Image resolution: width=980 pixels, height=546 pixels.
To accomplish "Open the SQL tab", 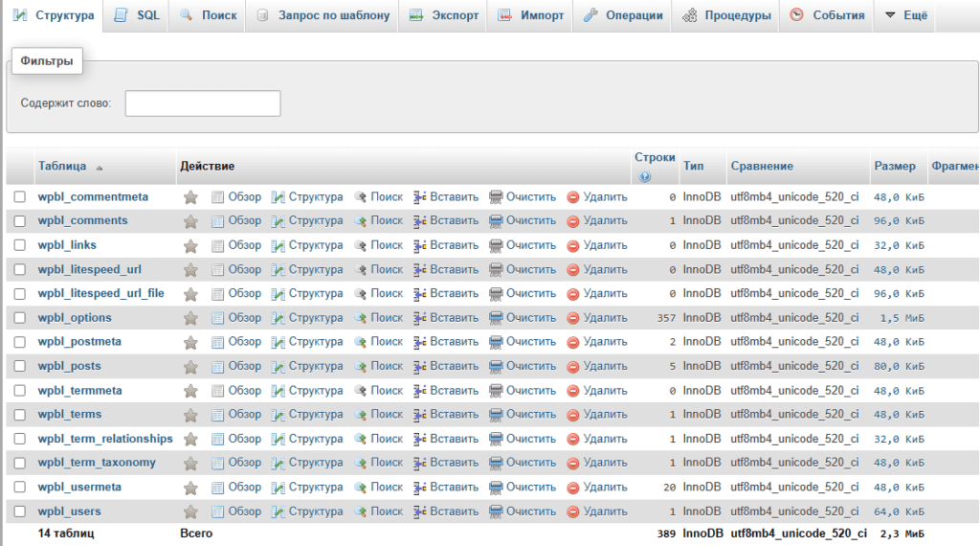I will [137, 15].
